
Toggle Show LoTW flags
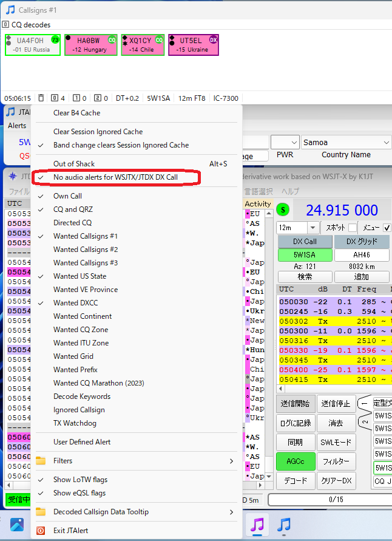point(137,480)
